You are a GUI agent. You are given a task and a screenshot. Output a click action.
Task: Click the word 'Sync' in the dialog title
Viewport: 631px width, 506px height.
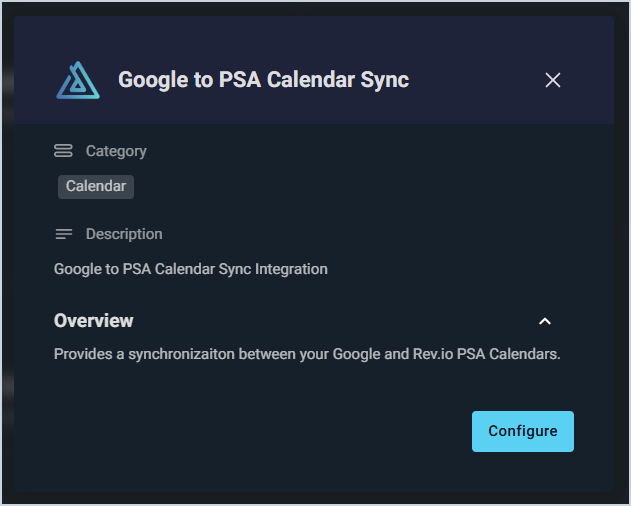[386, 80]
